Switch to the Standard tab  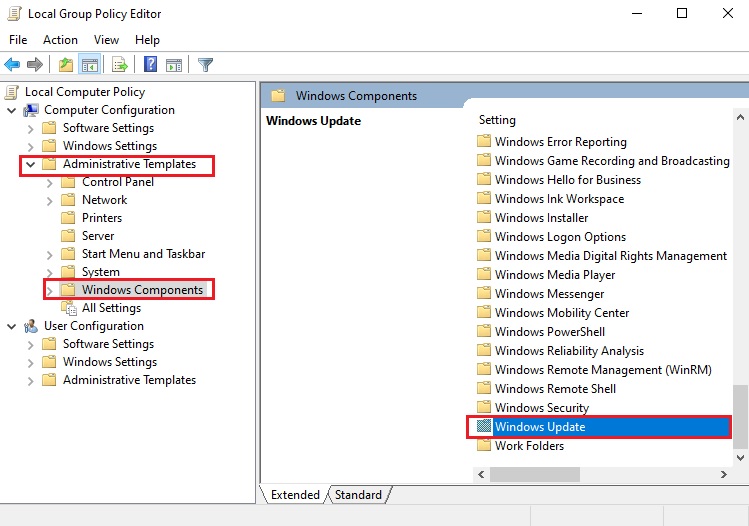tap(358, 494)
